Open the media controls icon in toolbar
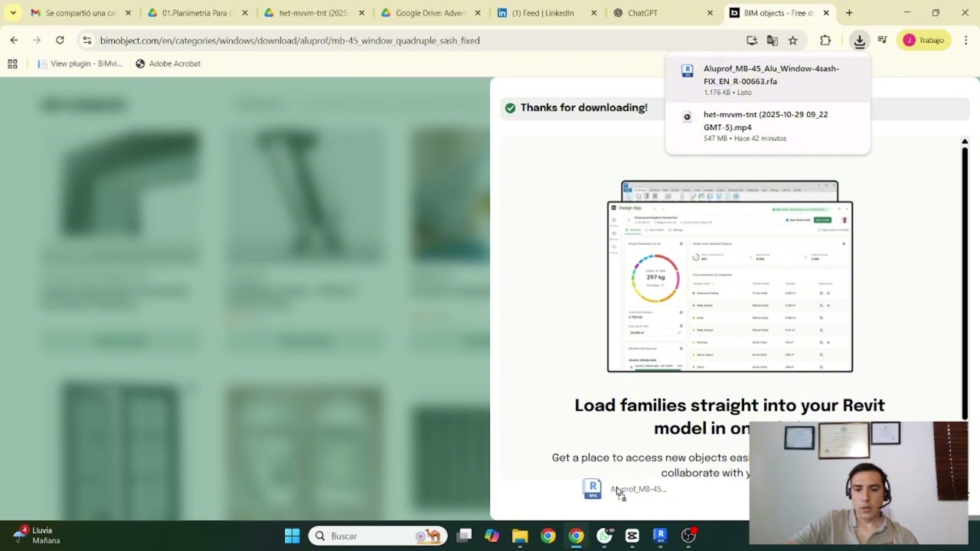The image size is (980, 551). 882,41
